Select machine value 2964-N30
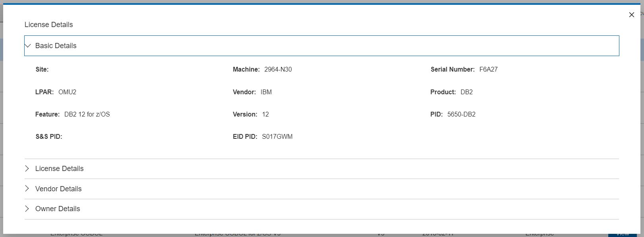Image resolution: width=644 pixels, height=237 pixels. tap(278, 69)
